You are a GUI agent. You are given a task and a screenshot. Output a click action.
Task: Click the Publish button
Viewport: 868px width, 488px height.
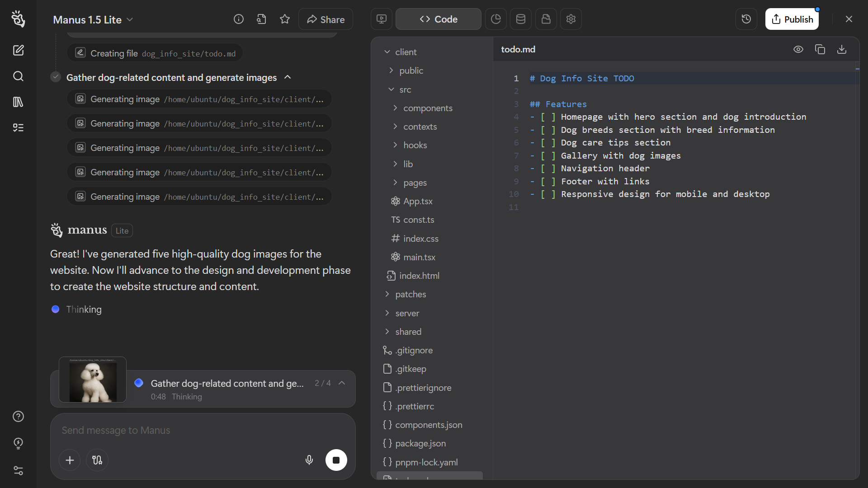pos(793,19)
